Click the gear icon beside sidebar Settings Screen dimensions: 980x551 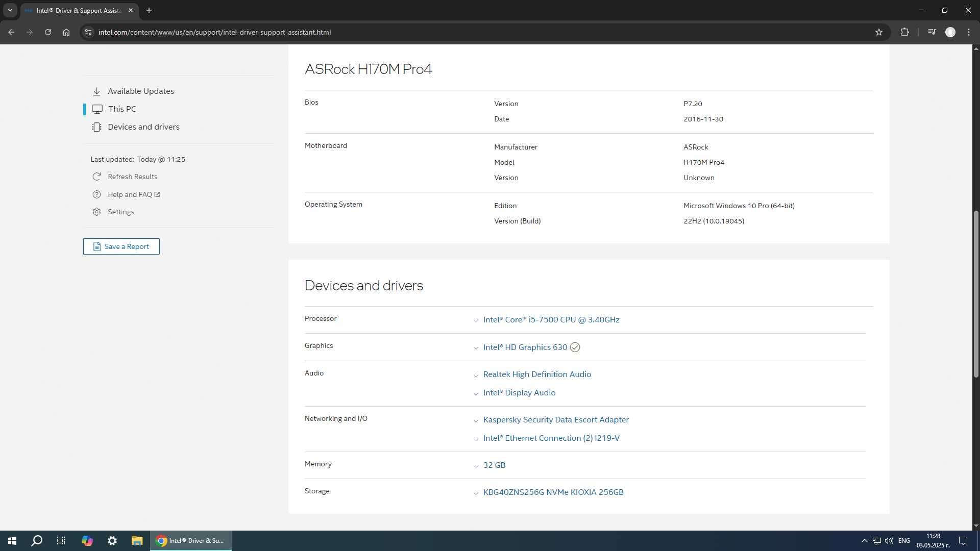pos(96,212)
